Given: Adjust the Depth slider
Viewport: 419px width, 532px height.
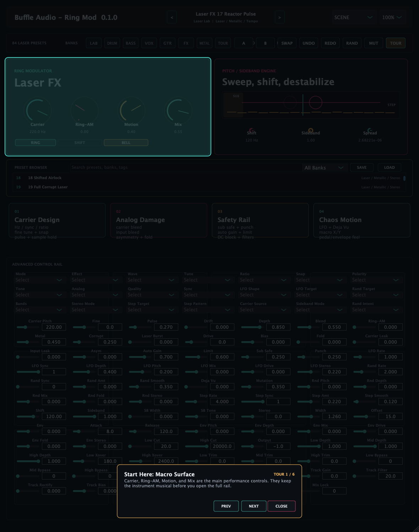Looking at the screenshot, I should [252, 327].
